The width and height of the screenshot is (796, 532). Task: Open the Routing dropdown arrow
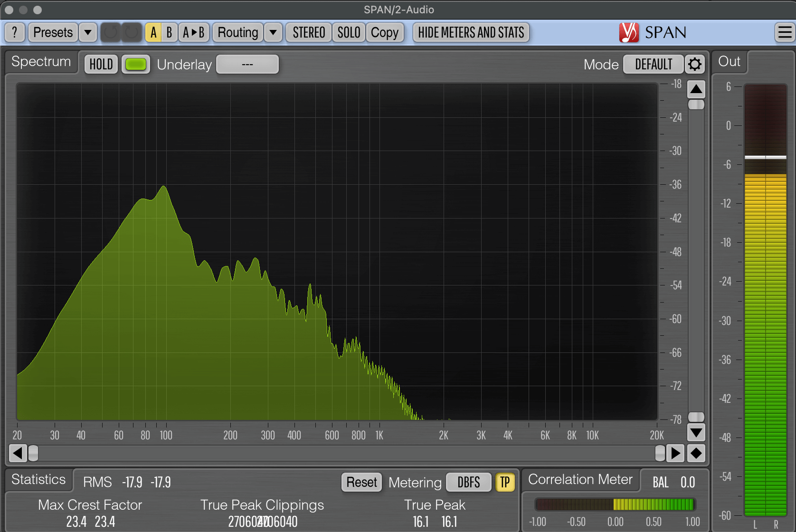pyautogui.click(x=273, y=32)
